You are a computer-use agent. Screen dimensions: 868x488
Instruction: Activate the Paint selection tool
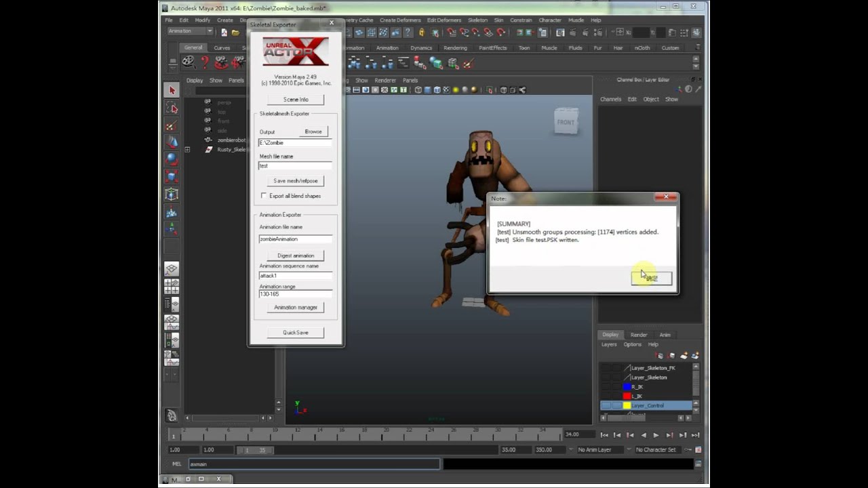coord(172,125)
